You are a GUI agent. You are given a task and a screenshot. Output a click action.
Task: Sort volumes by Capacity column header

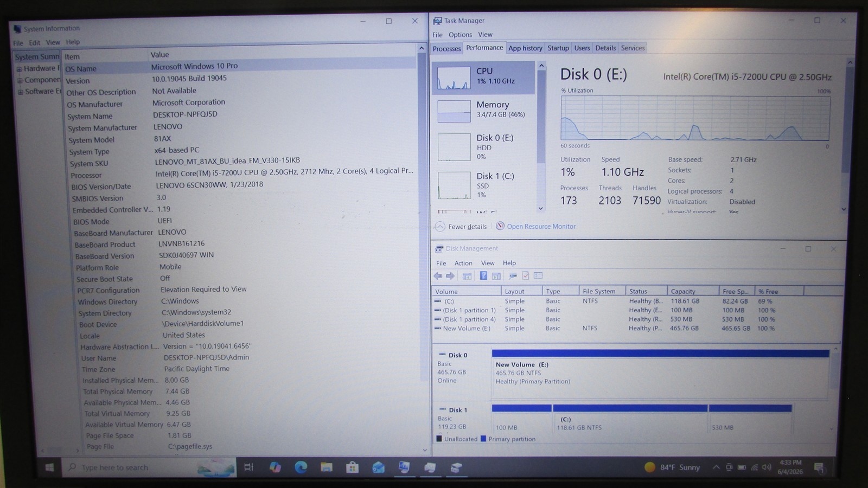point(693,291)
